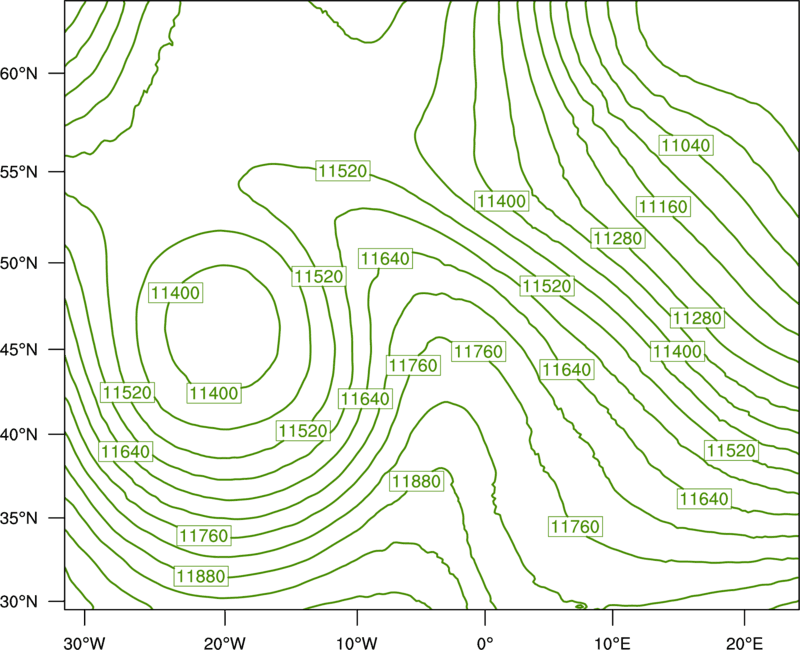Viewport: 800px width, 650px height.
Task: Pick the 0° longitude axis label
Action: pyautogui.click(x=485, y=643)
